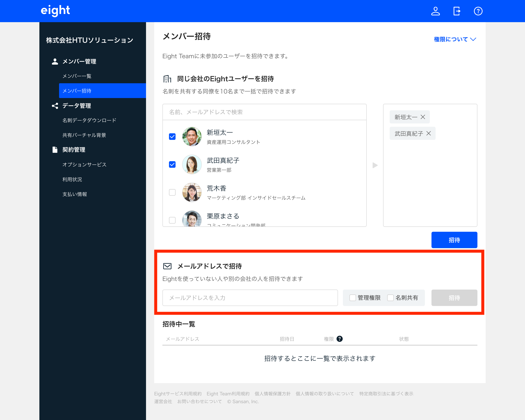This screenshot has width=525, height=420.
Task: Click 株式会社HTUソリューション company name
Action: click(x=89, y=40)
